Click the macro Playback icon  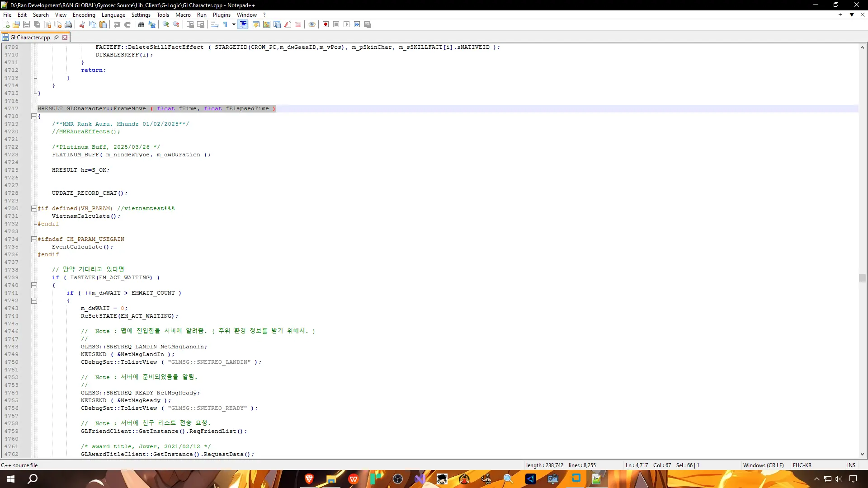346,24
